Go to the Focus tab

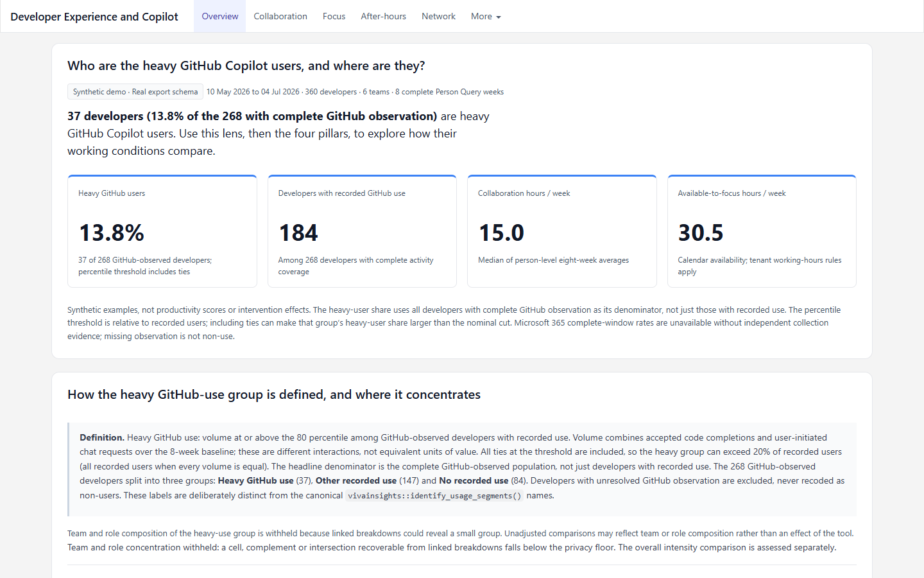(334, 16)
